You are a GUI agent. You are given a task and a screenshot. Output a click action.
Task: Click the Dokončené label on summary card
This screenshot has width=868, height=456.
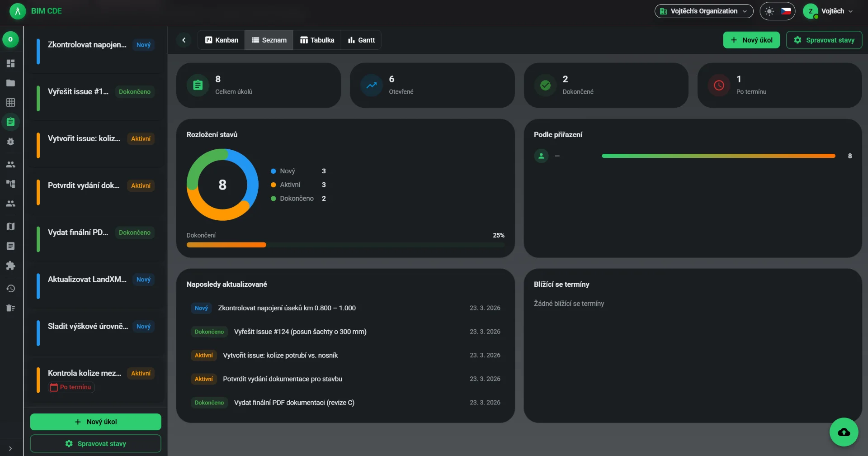[x=578, y=91]
